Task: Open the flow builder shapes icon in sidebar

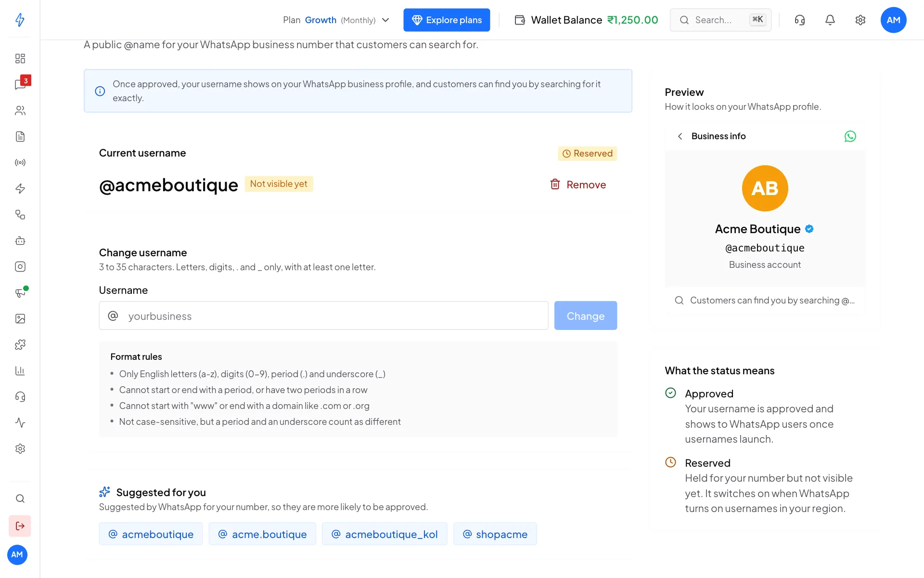Action: tap(20, 214)
